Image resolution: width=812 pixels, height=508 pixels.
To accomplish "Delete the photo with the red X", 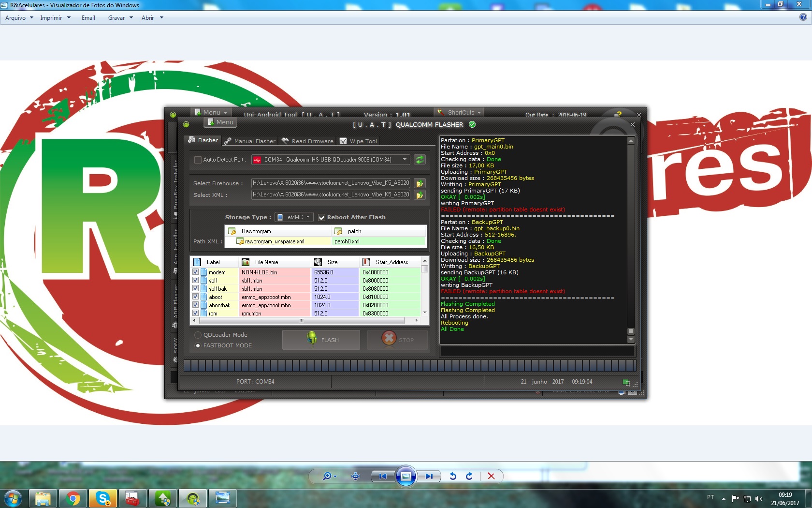I will tap(491, 476).
